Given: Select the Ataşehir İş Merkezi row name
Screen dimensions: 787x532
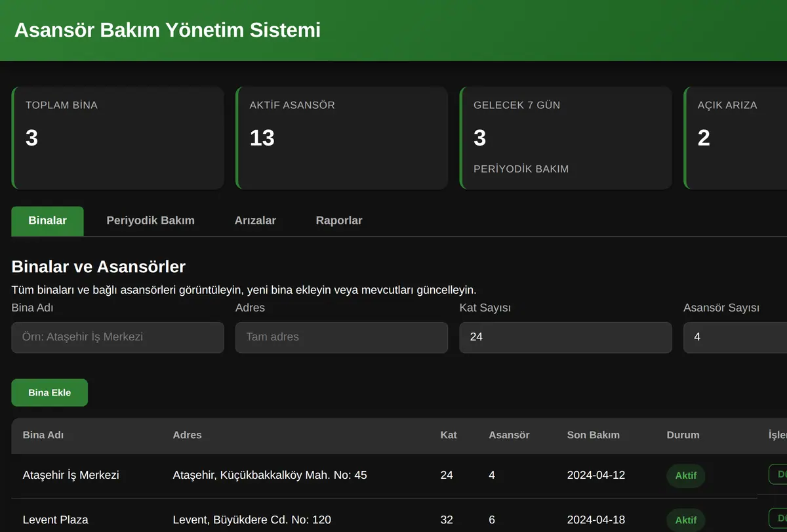Looking at the screenshot, I should point(71,475).
